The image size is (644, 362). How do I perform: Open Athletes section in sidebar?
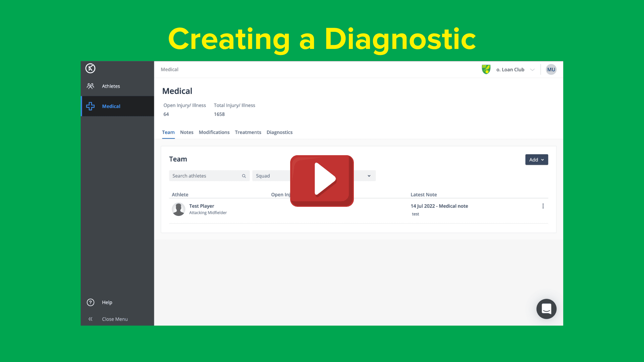[117, 86]
